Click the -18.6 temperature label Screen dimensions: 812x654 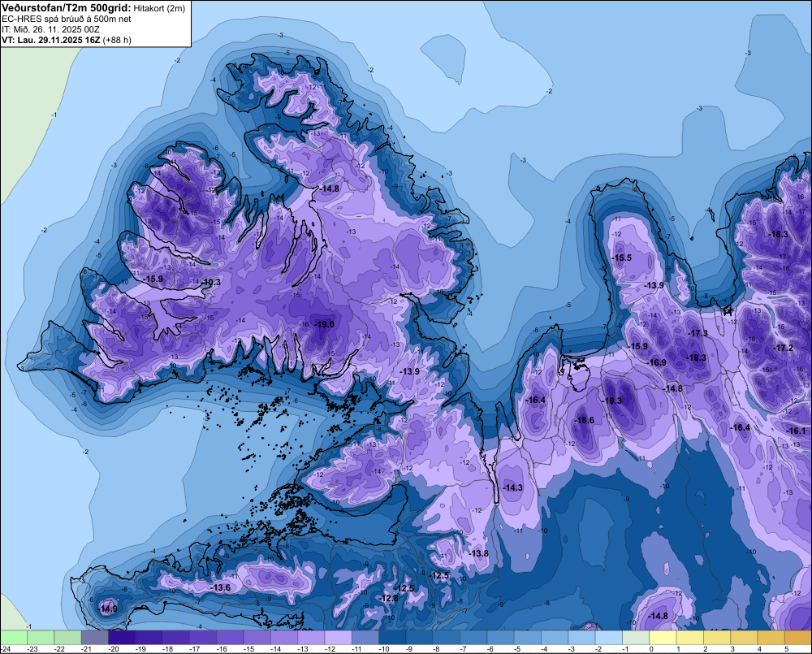tap(585, 420)
